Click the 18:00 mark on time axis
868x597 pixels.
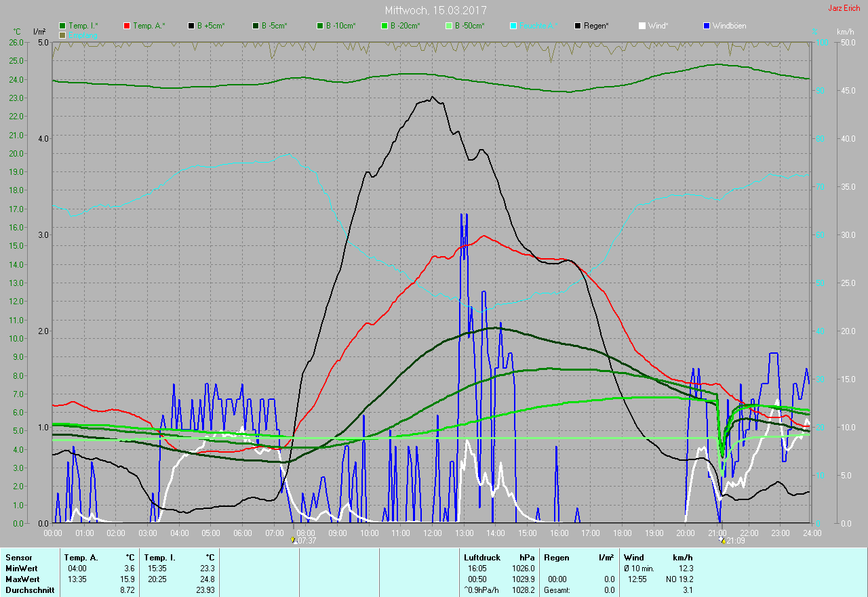coord(622,533)
